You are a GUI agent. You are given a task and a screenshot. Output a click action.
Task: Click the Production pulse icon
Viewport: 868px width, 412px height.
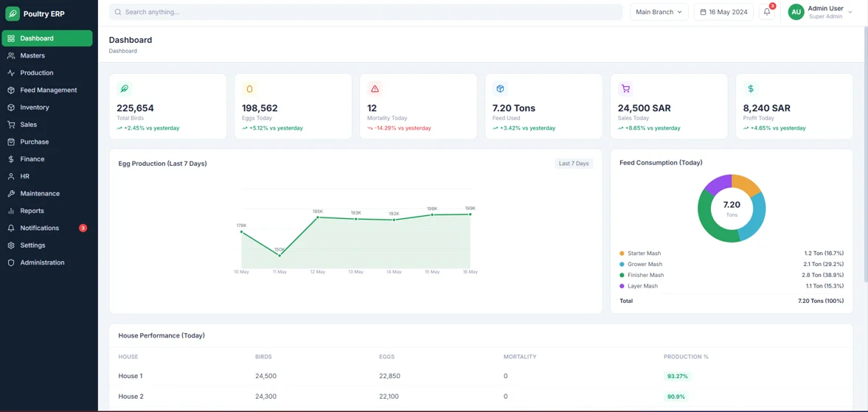[11, 72]
